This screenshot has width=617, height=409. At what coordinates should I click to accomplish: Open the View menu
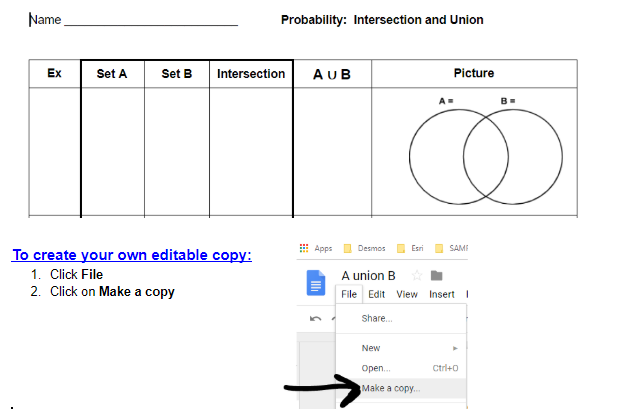click(x=407, y=294)
